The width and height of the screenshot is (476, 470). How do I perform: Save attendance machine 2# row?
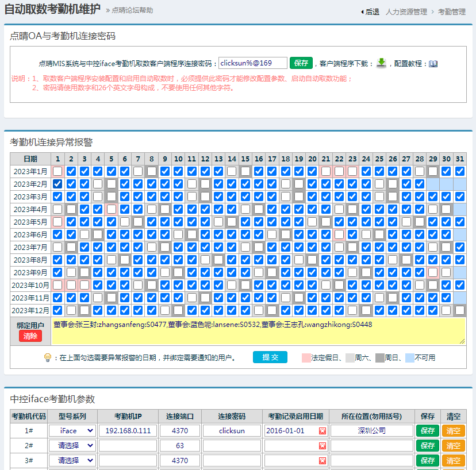[428, 446]
